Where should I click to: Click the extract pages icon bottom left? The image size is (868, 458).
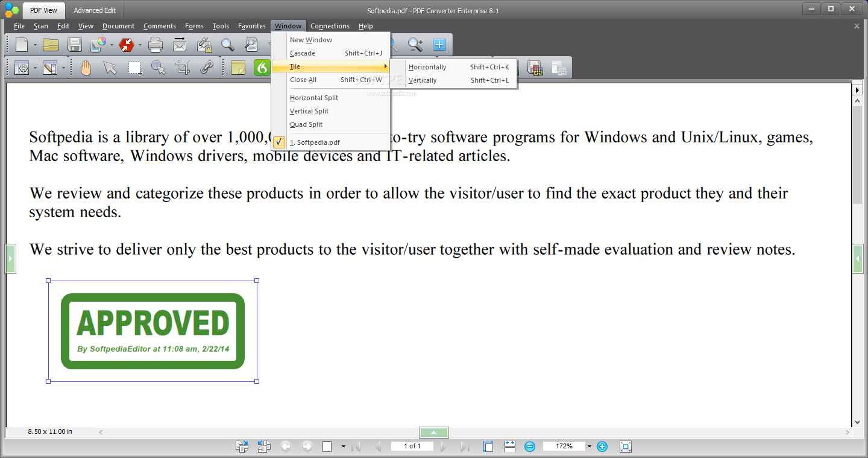point(242,447)
